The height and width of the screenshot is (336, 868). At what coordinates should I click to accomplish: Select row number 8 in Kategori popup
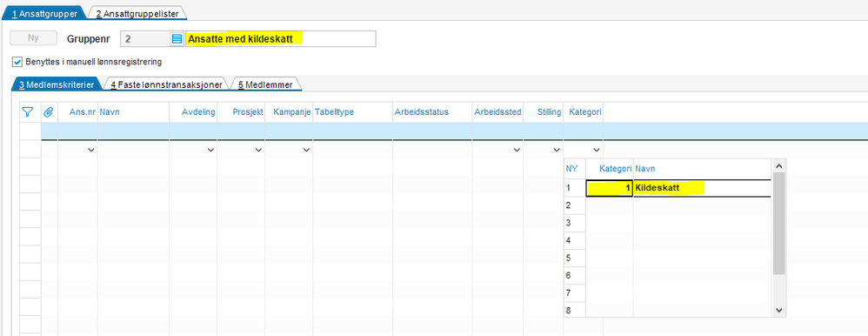[575, 310]
